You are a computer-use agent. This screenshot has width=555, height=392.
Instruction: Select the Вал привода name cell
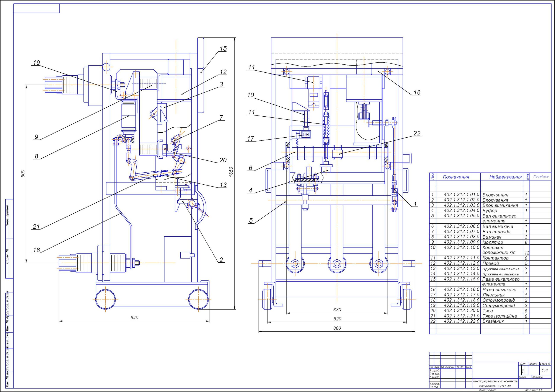click(496, 231)
